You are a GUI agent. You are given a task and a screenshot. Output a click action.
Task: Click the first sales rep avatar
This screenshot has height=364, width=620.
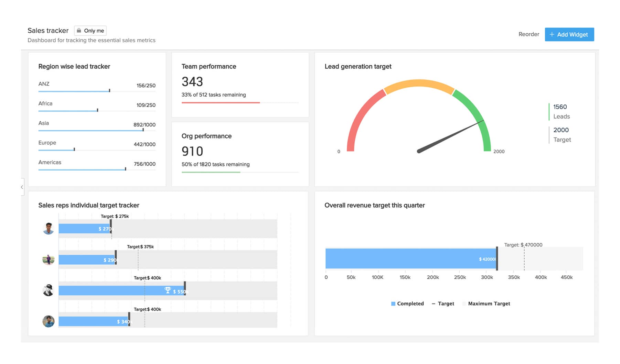[49, 228]
